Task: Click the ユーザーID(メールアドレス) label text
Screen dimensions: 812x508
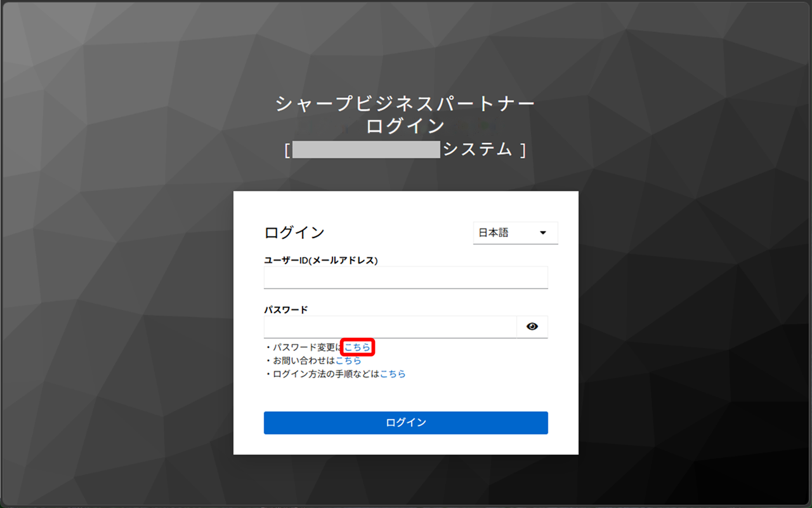Action: tap(321, 260)
